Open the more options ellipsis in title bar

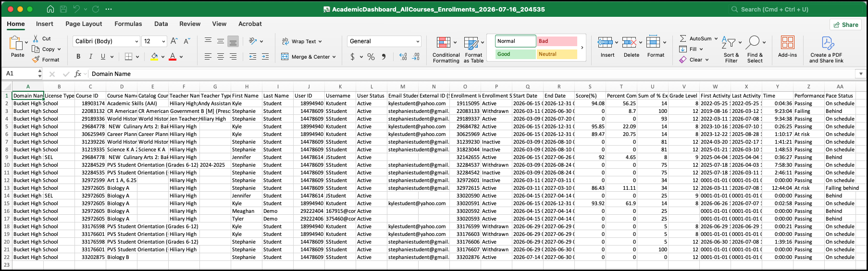[109, 9]
